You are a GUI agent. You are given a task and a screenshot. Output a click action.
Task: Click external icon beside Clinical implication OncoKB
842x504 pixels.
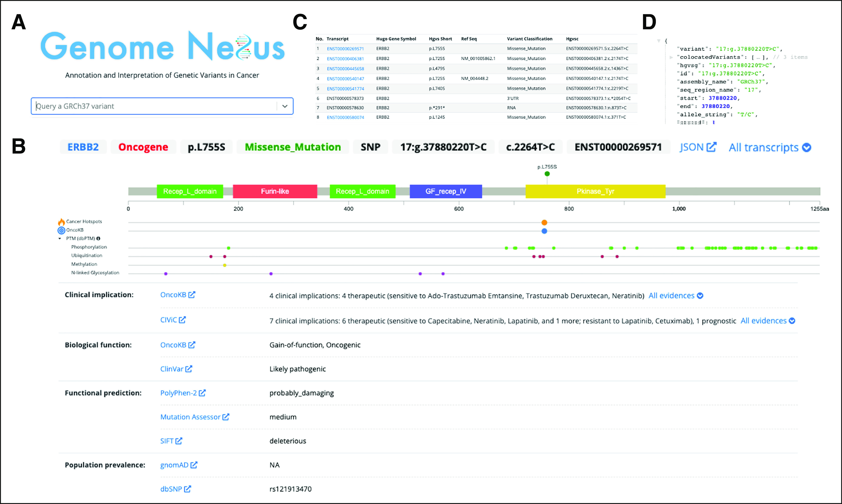192,294
